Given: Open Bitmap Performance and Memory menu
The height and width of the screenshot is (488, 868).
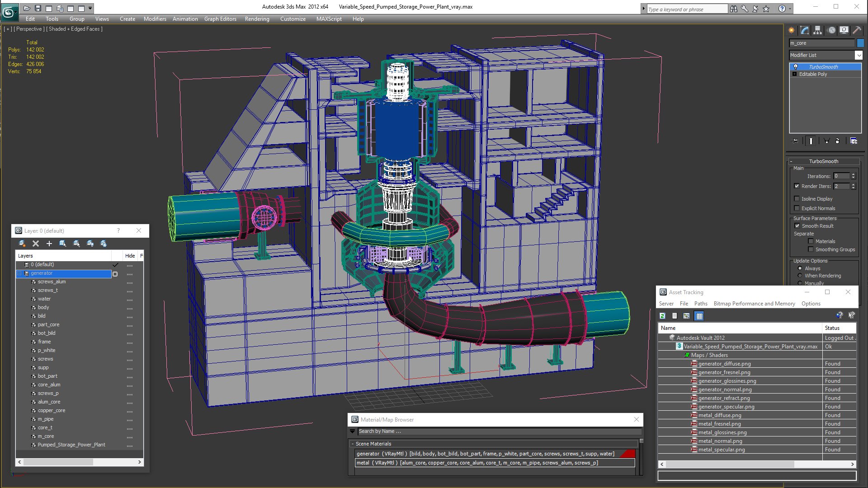Looking at the screenshot, I should tap(754, 304).
